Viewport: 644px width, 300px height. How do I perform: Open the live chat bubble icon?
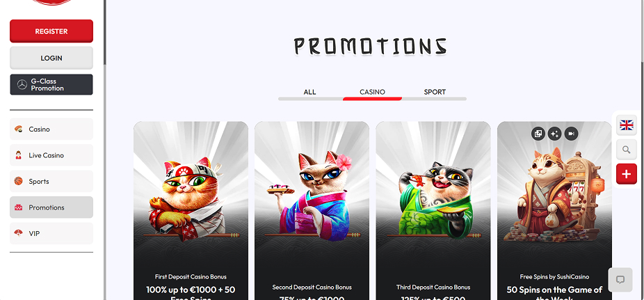click(620, 280)
